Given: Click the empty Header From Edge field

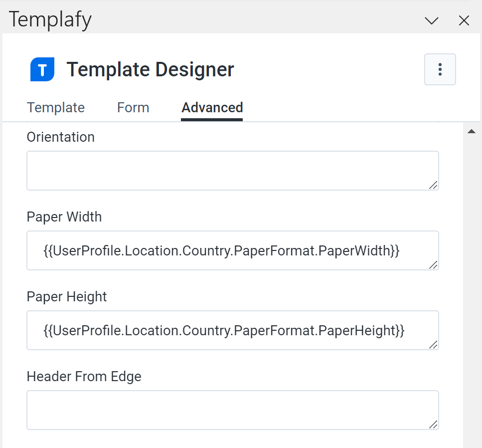Looking at the screenshot, I should pos(233,409).
